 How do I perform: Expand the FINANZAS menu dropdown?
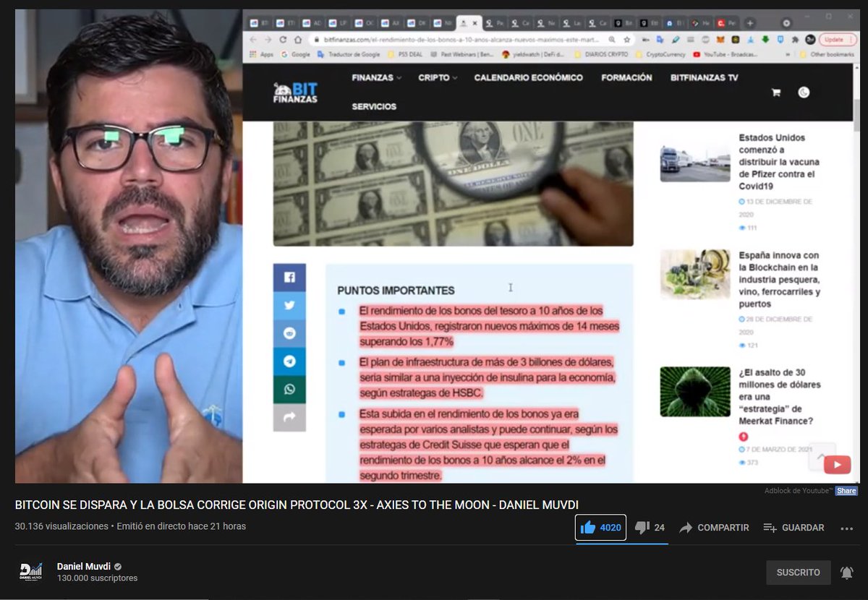[377, 77]
